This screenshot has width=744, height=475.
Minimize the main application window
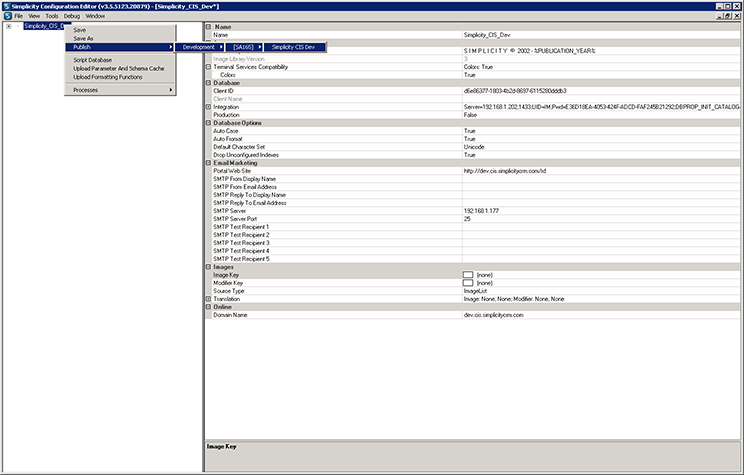[719, 6]
